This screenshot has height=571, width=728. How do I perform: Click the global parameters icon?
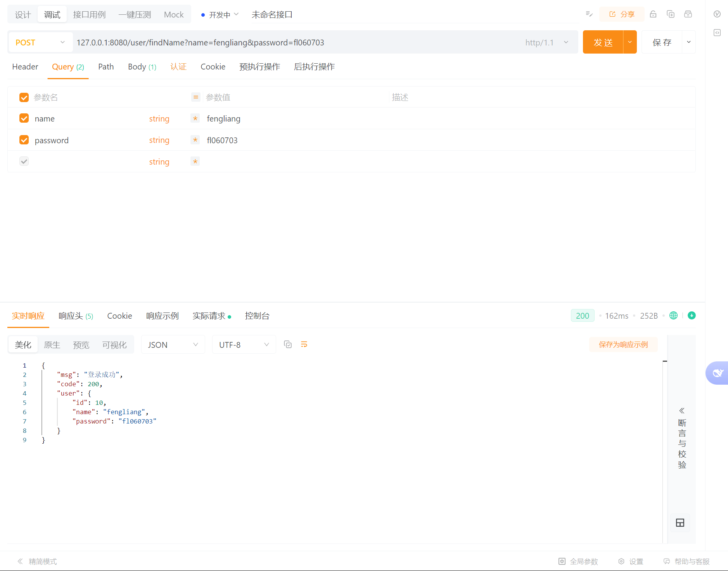[x=562, y=561]
